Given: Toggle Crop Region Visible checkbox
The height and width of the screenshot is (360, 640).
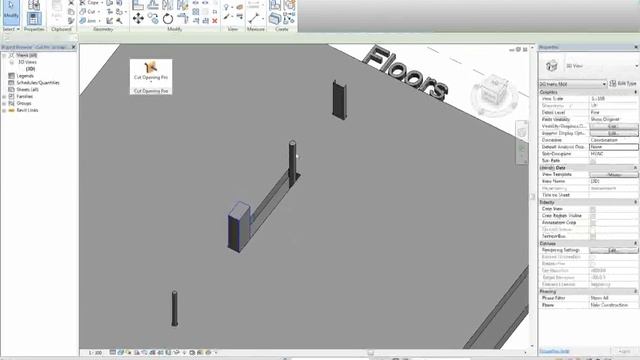Looking at the screenshot, I should click(x=593, y=216).
